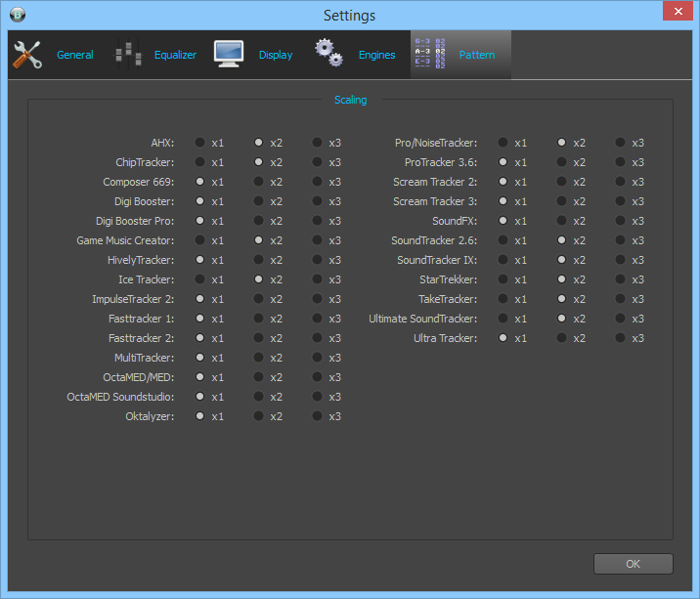Image resolution: width=700 pixels, height=599 pixels.
Task: Choose x3 for ProTracker 3.6
Action: 620,162
